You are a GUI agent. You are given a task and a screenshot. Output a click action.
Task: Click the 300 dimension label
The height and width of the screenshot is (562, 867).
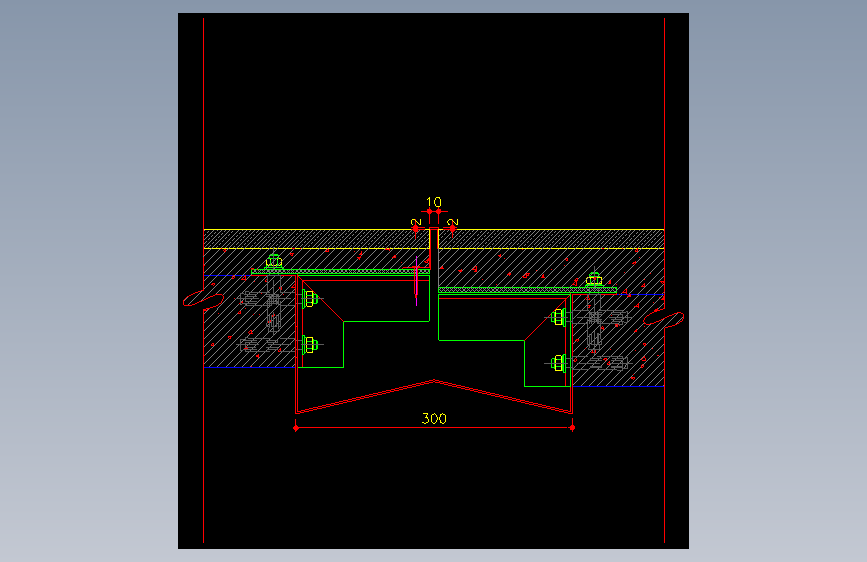434,419
